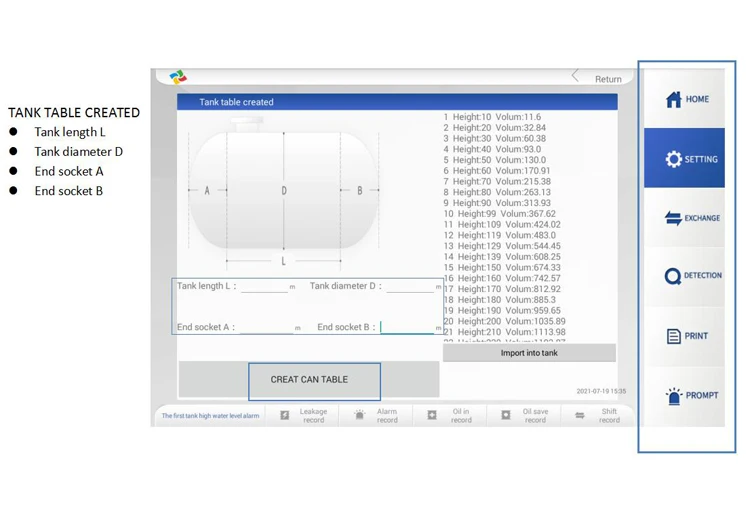Viewport: 750px width, 515px height.
Task: Open the Alarm record
Action: point(376,415)
